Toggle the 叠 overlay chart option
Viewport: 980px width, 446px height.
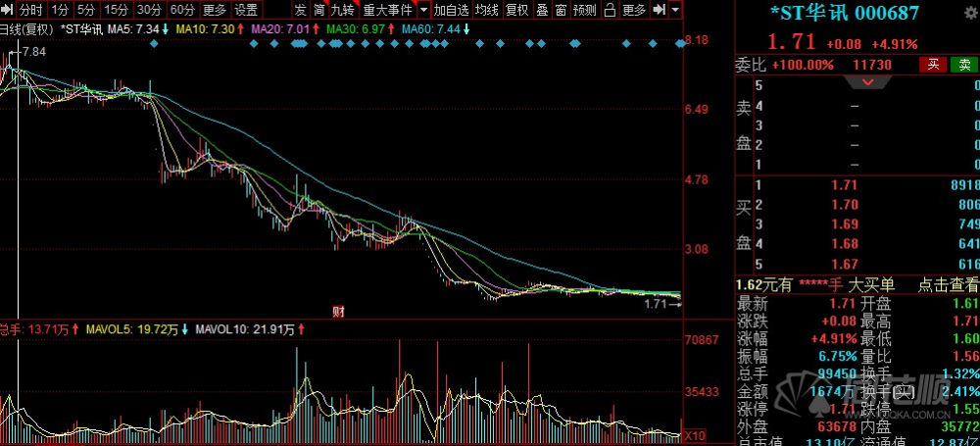tap(542, 10)
